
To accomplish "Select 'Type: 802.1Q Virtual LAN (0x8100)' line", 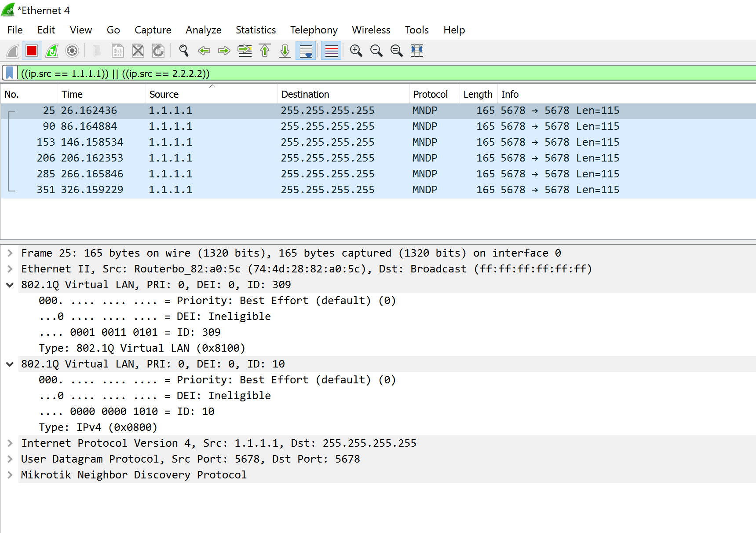I will click(x=142, y=348).
